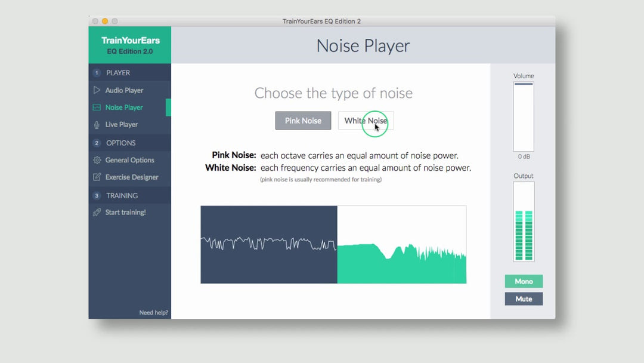The width and height of the screenshot is (644, 363).
Task: Click 'Choose the type of noise' heading
Action: tap(333, 93)
